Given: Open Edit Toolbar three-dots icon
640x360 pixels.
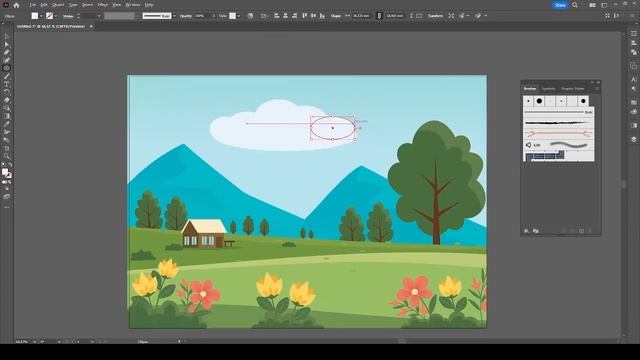Looking at the screenshot, I should (7, 207).
